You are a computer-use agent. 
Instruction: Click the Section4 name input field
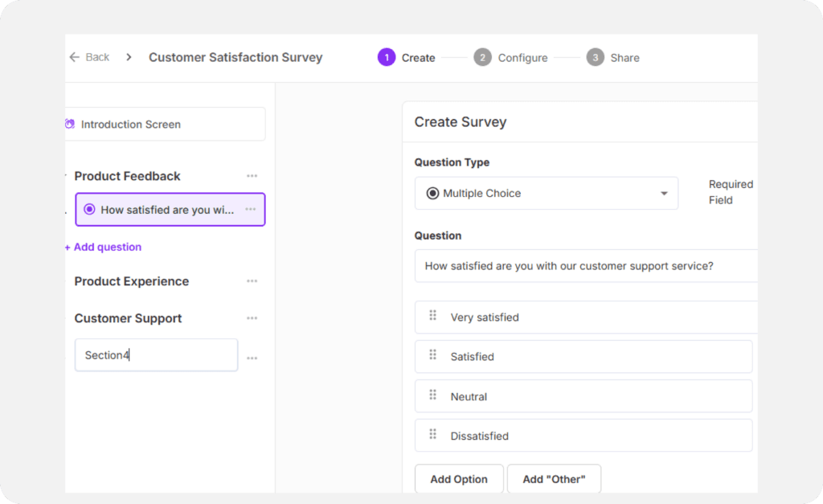point(156,355)
